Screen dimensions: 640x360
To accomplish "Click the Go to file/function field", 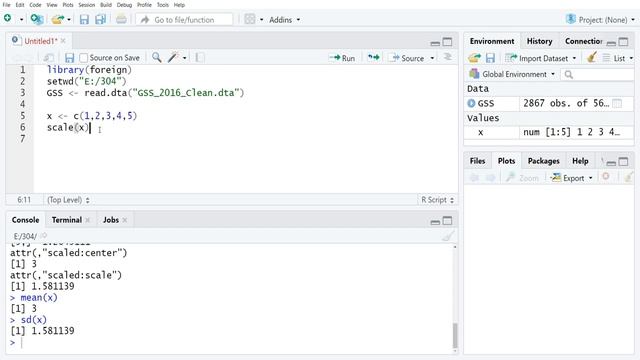I will click(x=184, y=20).
